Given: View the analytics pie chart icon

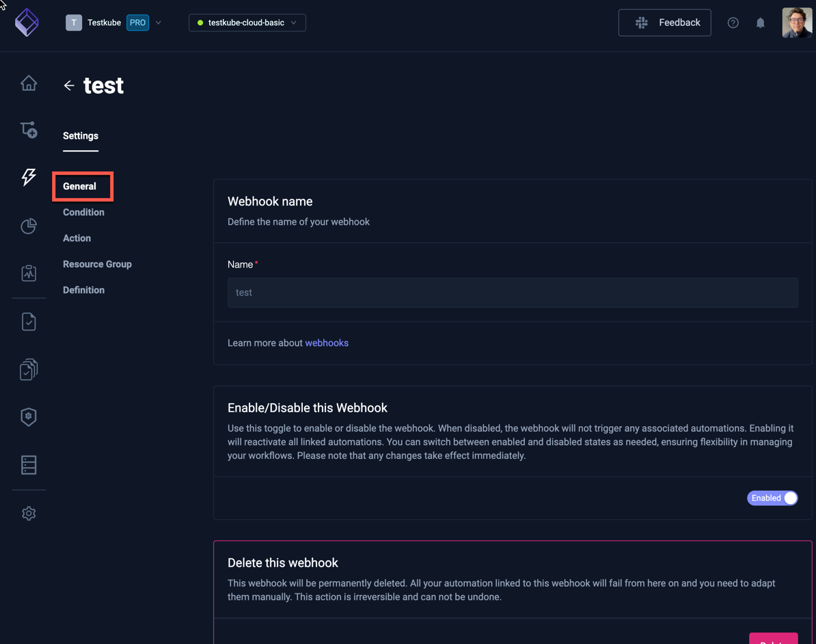Looking at the screenshot, I should click(x=29, y=225).
